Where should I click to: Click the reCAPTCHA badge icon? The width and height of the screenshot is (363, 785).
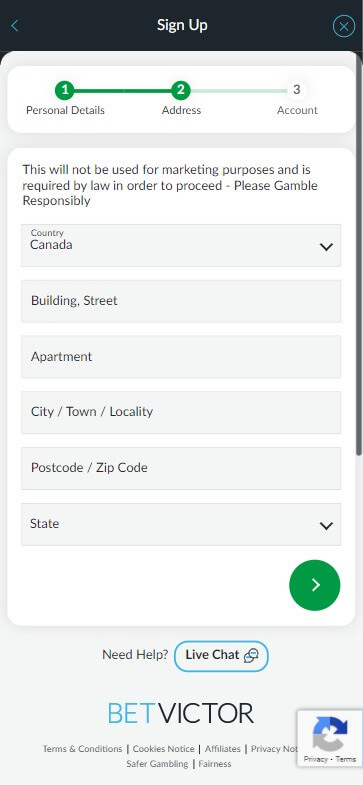(330, 733)
